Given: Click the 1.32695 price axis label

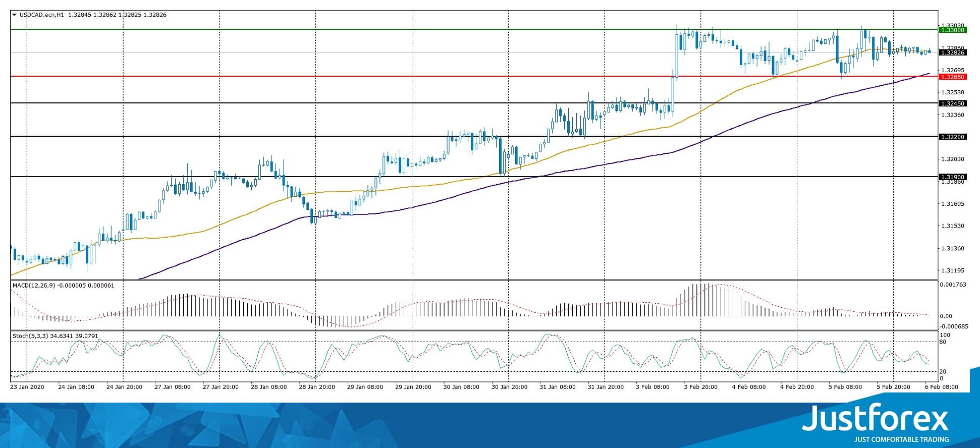Looking at the screenshot, I should tap(953, 70).
